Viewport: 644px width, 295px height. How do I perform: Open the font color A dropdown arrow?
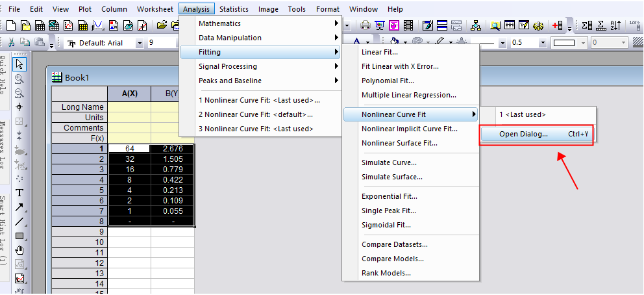[x=368, y=42]
